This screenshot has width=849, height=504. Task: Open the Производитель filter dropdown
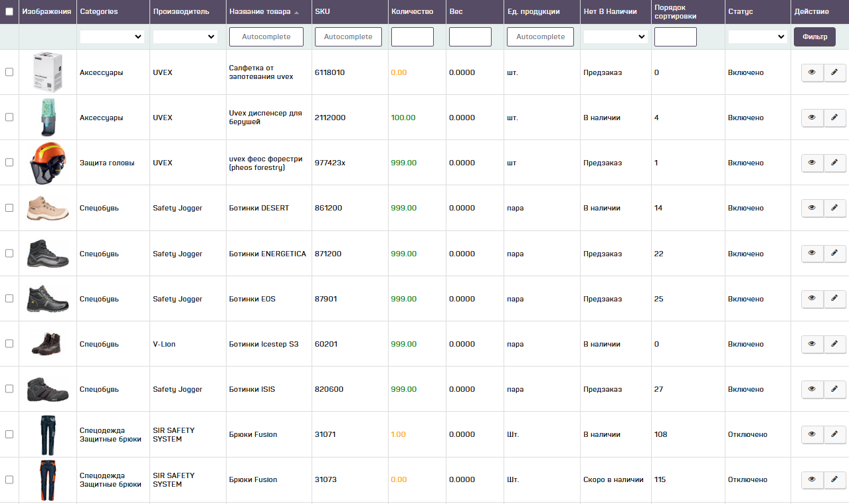point(185,37)
